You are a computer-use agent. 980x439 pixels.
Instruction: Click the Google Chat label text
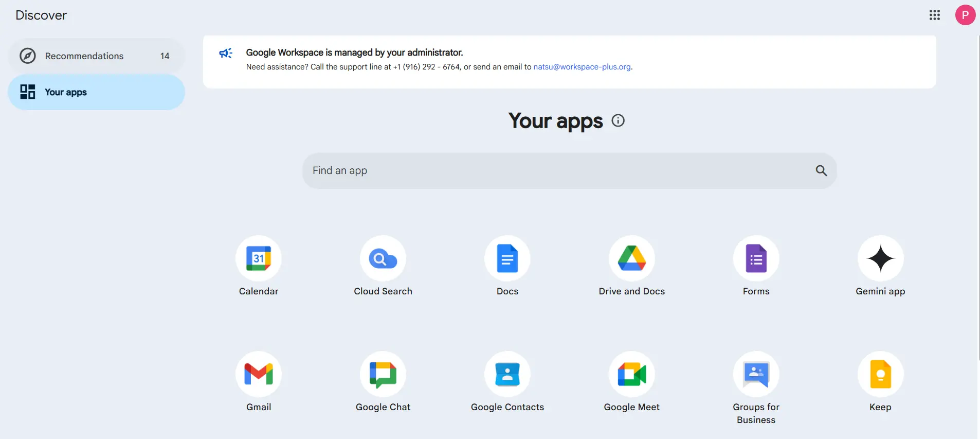coord(383,407)
